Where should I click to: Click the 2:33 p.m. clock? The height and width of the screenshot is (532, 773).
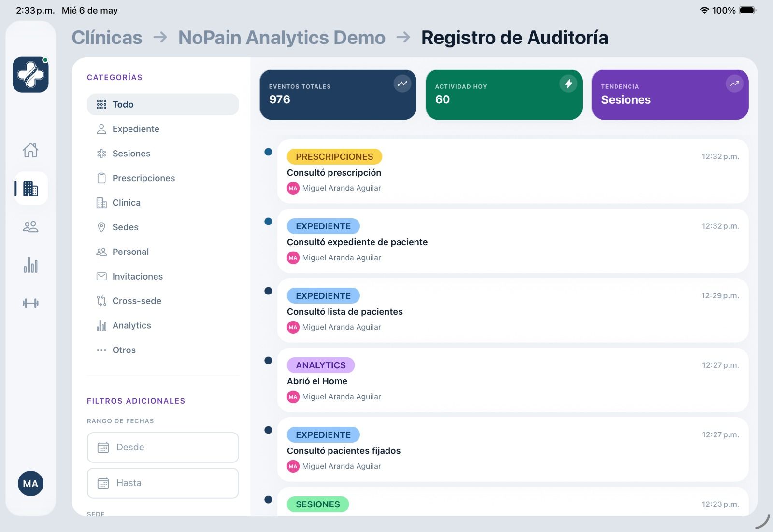[x=35, y=10]
